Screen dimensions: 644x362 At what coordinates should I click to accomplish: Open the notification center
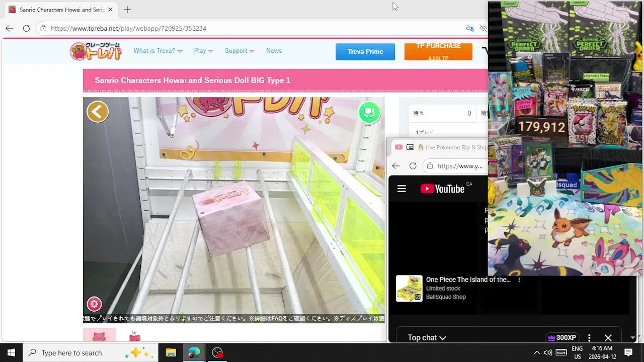[628, 352]
